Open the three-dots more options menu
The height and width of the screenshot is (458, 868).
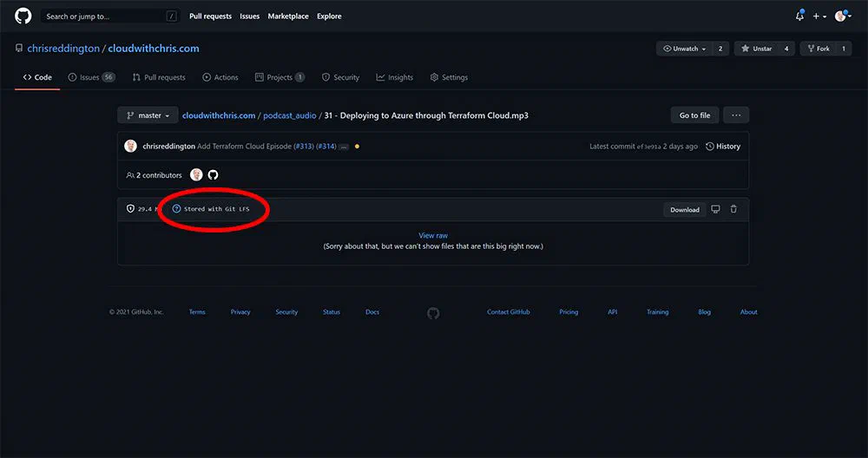736,115
